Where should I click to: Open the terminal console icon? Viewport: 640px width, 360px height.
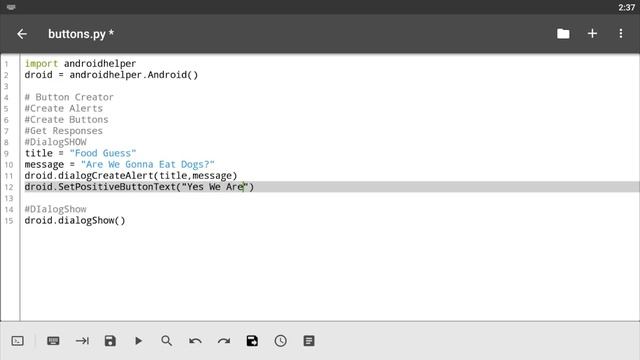[18, 341]
